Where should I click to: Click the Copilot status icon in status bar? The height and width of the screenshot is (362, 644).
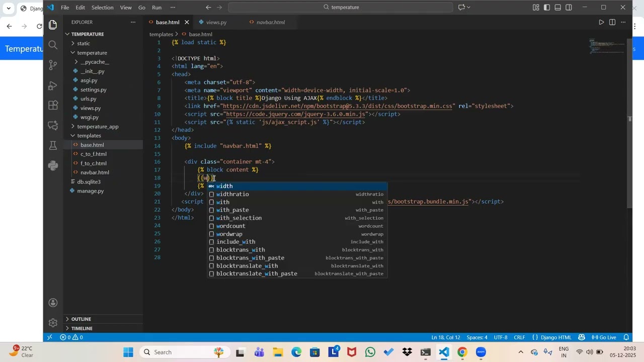582,337
